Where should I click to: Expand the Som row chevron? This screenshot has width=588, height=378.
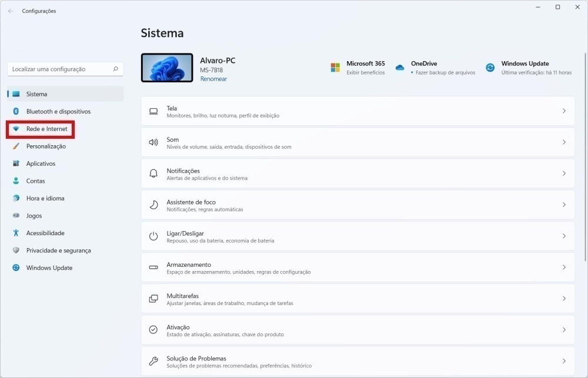(564, 142)
